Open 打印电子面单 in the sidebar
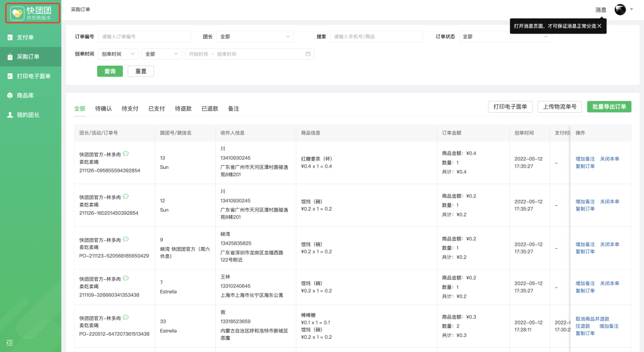This screenshot has width=644, height=352. click(33, 76)
